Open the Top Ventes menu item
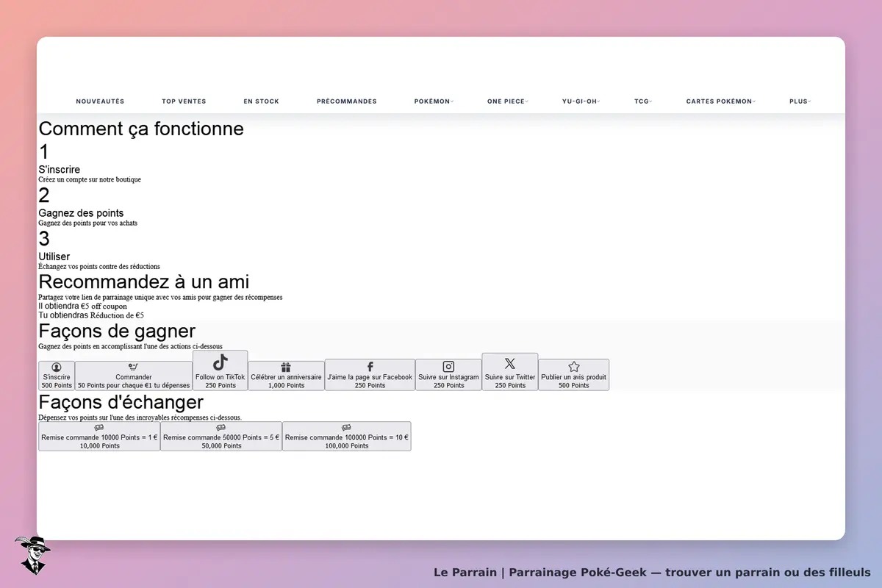The height and width of the screenshot is (588, 882). [x=184, y=101]
